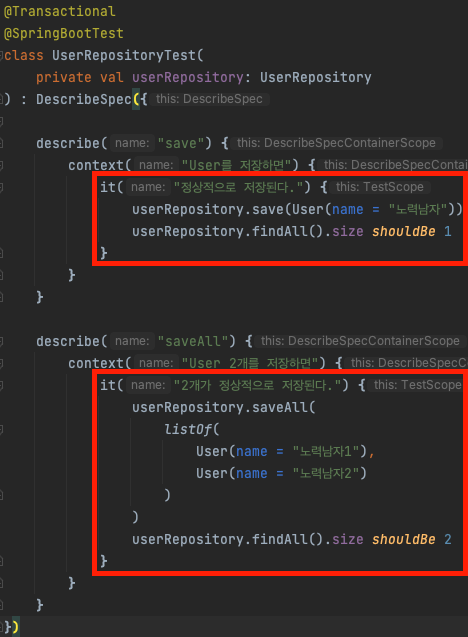Click the 'this: TestScope' hint after "정상적으로 저장된다."

coord(380,187)
